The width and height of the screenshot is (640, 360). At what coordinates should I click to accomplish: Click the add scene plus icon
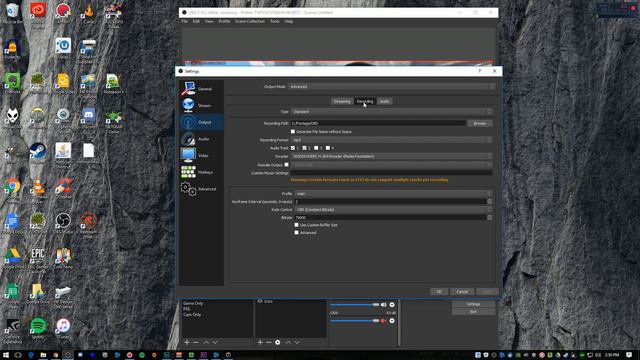pyautogui.click(x=187, y=342)
